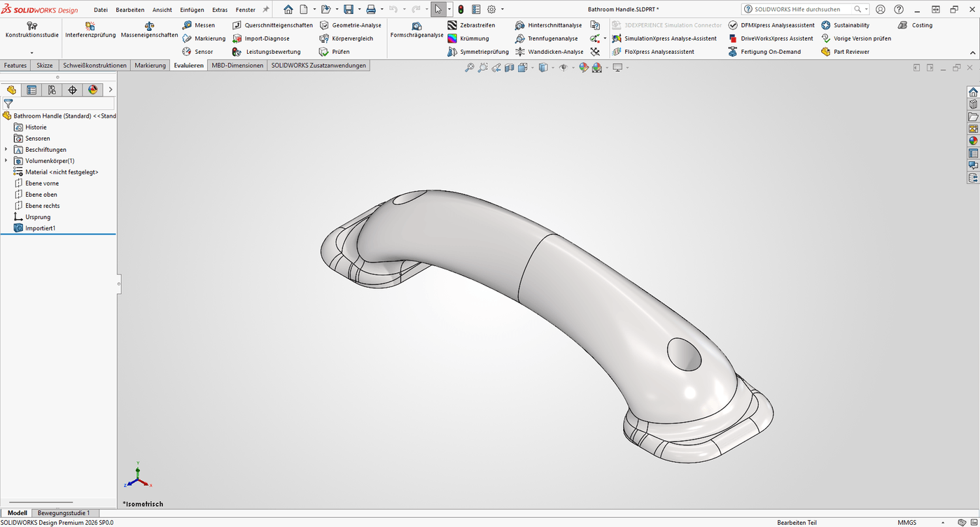Switch to the ConfigurationManager panel tab
This screenshot has width=980, height=527.
(51, 90)
